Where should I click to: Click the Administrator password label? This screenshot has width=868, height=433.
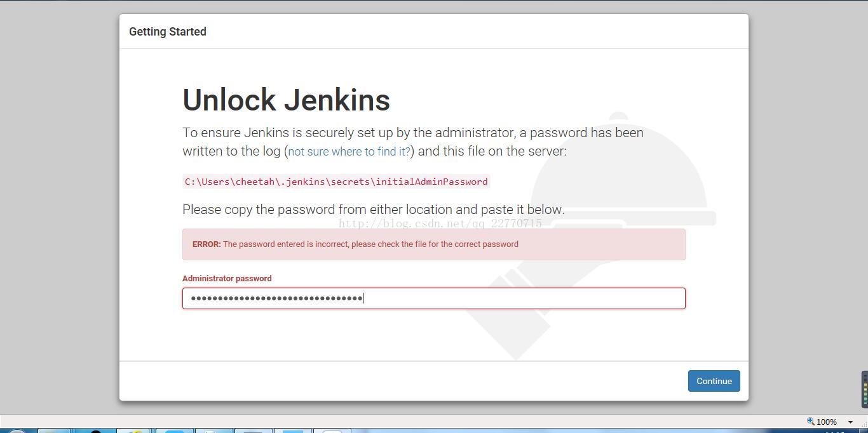coord(227,279)
